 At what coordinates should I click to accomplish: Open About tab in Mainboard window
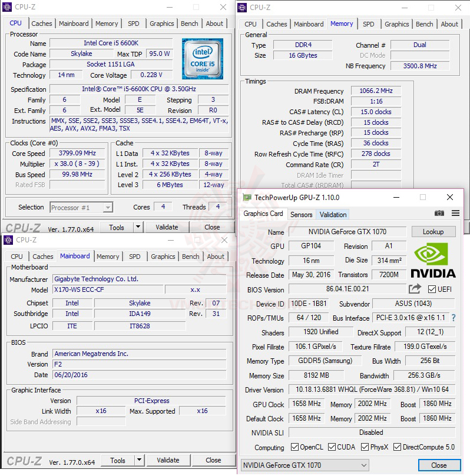pos(216,257)
